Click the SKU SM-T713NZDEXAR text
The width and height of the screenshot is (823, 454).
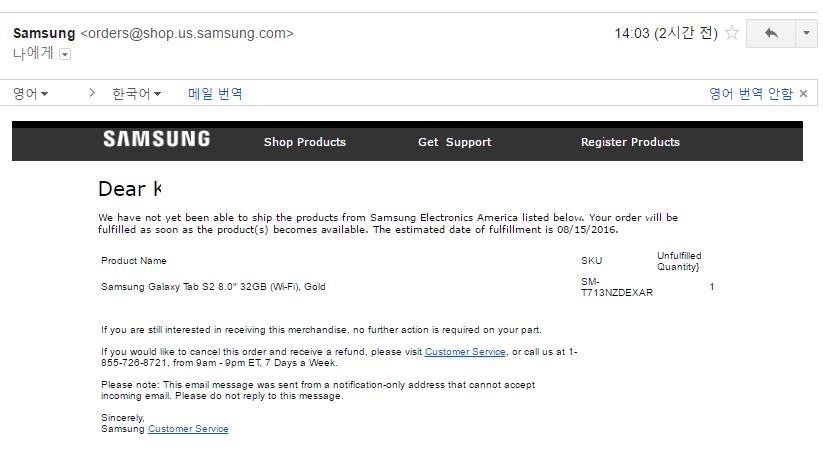point(616,287)
